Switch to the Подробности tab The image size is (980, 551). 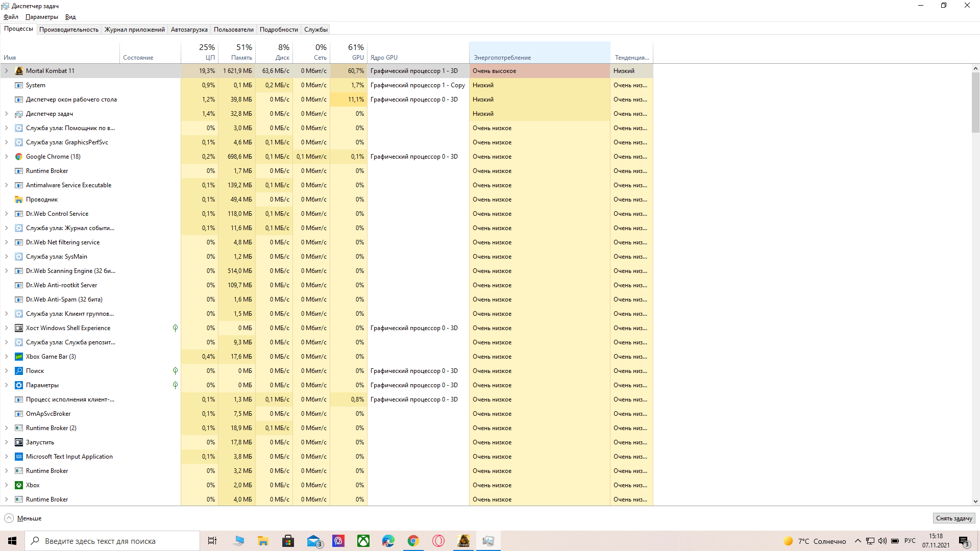pos(279,30)
